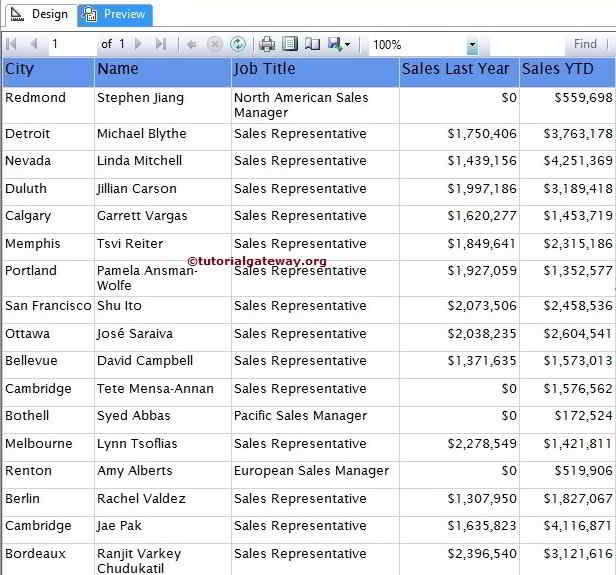
Task: Switch to the Design tab
Action: coord(40,15)
